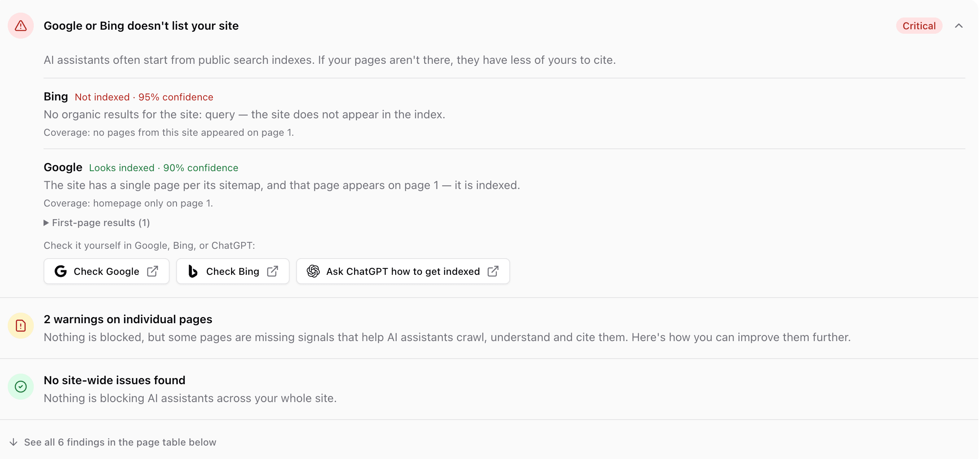Click external link icon in Check Bing

[x=273, y=271]
